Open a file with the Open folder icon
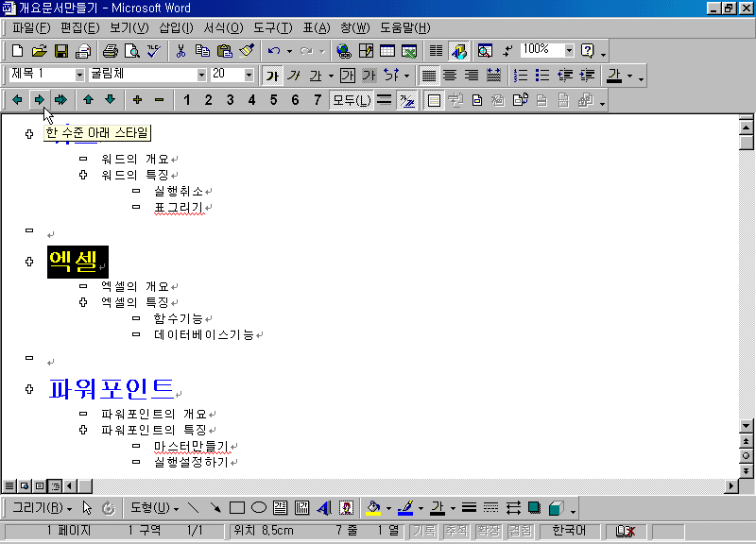756x544 pixels. pos(39,51)
